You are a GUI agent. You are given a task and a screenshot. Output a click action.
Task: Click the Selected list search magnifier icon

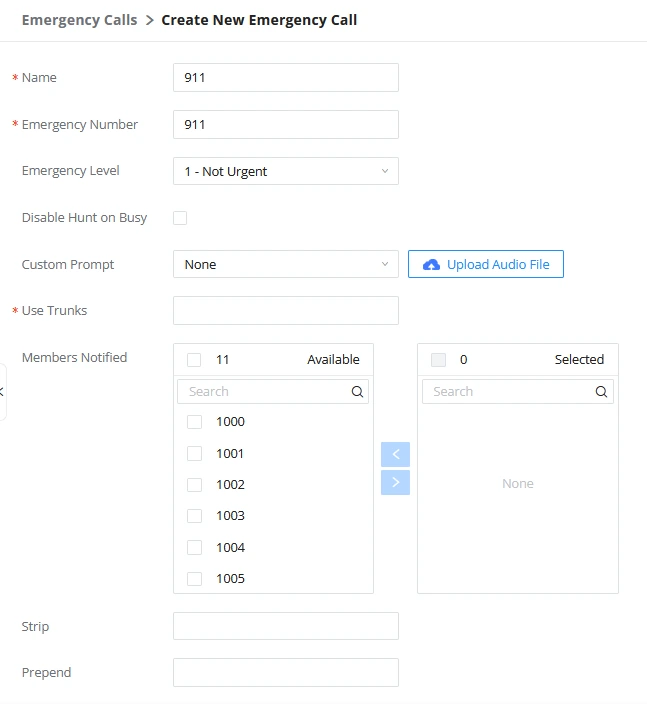601,392
